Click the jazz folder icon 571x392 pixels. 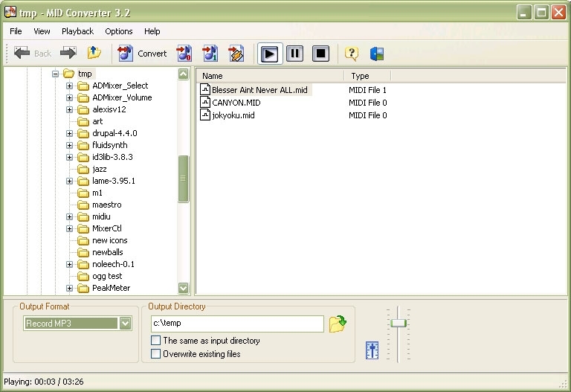[83, 169]
